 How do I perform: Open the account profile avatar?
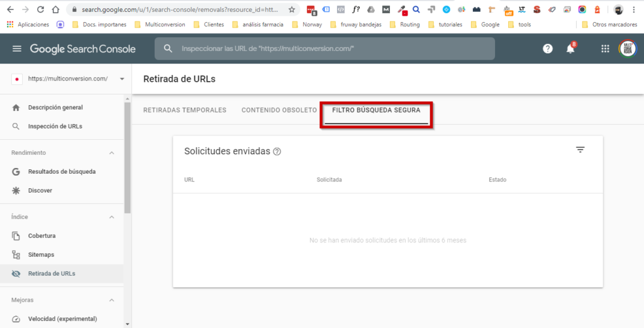[627, 49]
